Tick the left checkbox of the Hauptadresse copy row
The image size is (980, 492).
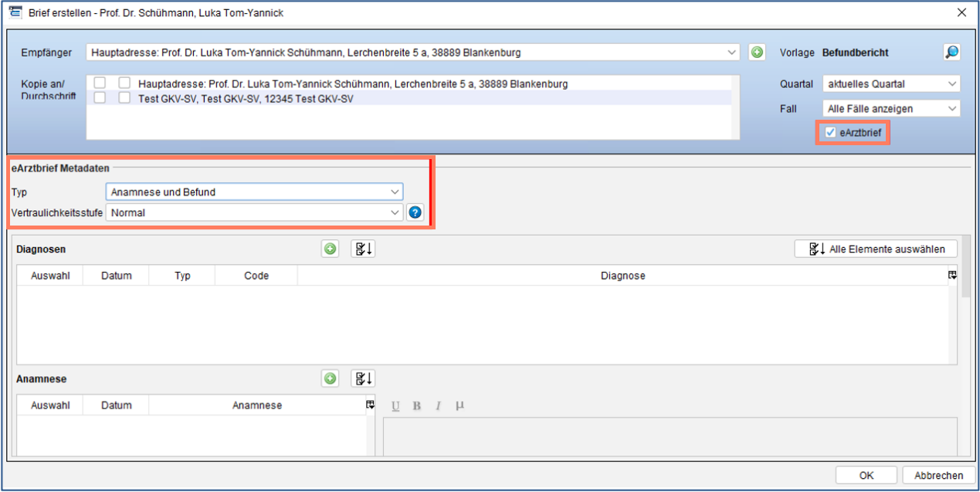point(100,83)
